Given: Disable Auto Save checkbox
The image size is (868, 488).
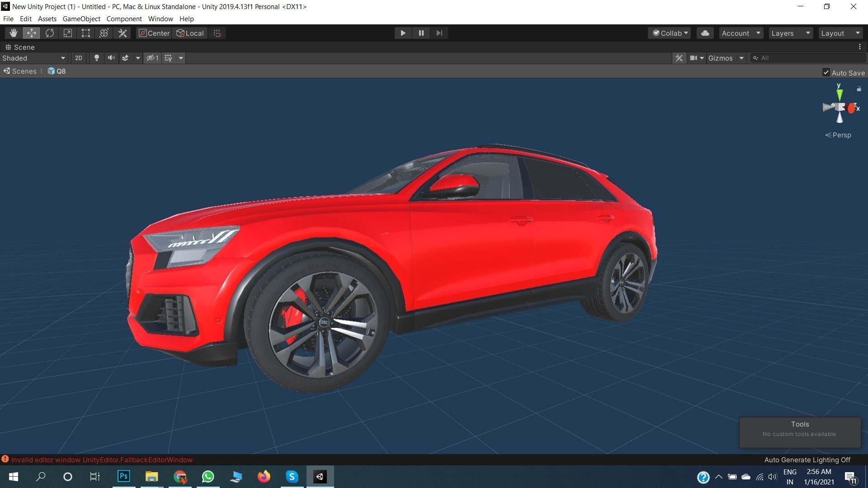Looking at the screenshot, I should tap(826, 72).
